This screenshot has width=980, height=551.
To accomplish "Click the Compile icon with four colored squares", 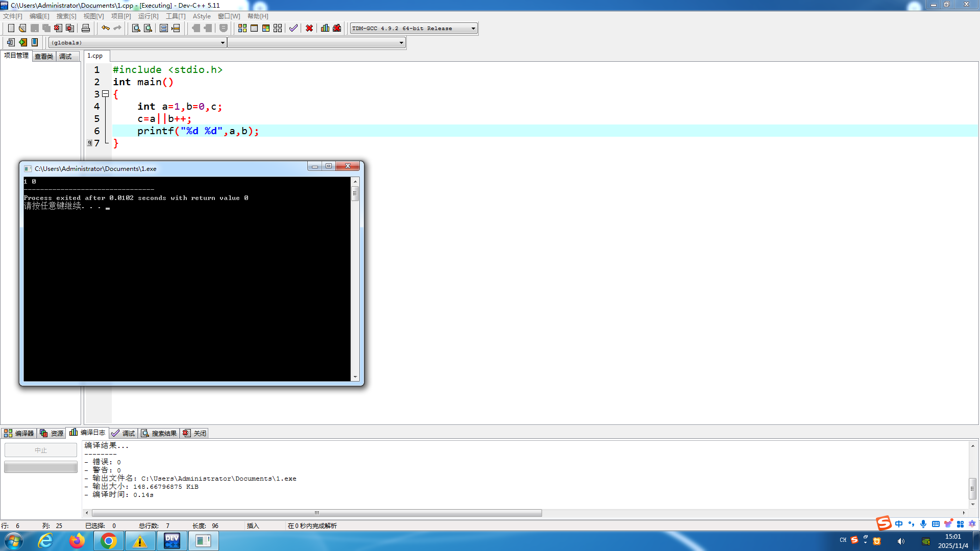I will click(242, 28).
